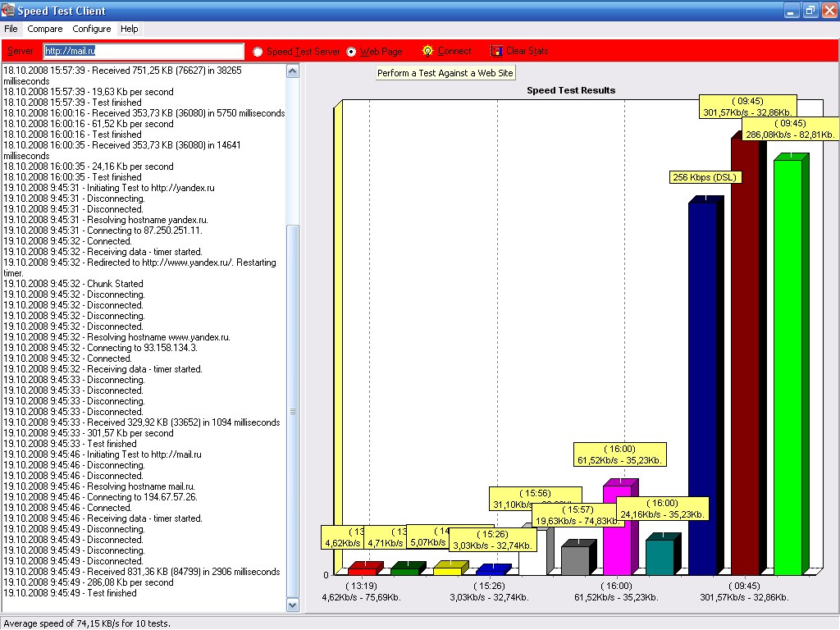Viewport: 840px width, 630px height.
Task: Click the dark blue 256 Kbps DSL bar
Action: pos(702,386)
